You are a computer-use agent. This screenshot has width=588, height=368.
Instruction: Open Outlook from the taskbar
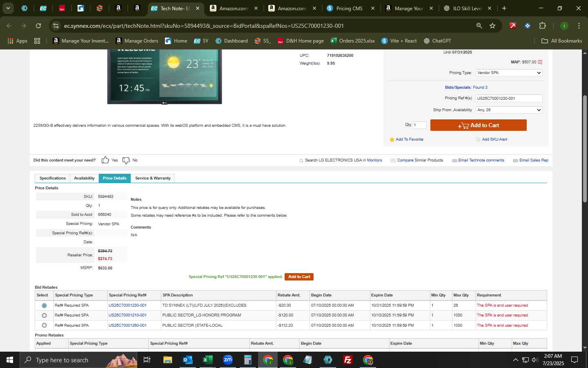(x=187, y=360)
